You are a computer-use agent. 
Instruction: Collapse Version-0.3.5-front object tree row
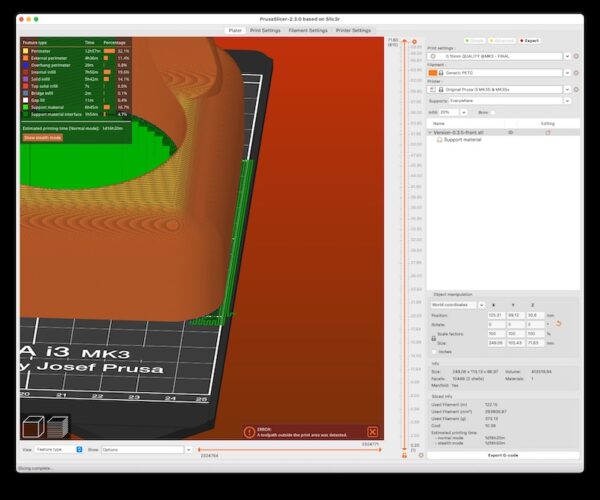(x=430, y=132)
